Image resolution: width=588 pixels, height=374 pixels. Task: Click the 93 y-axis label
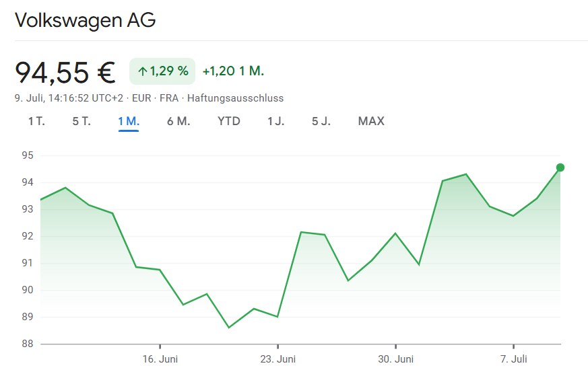[28, 209]
